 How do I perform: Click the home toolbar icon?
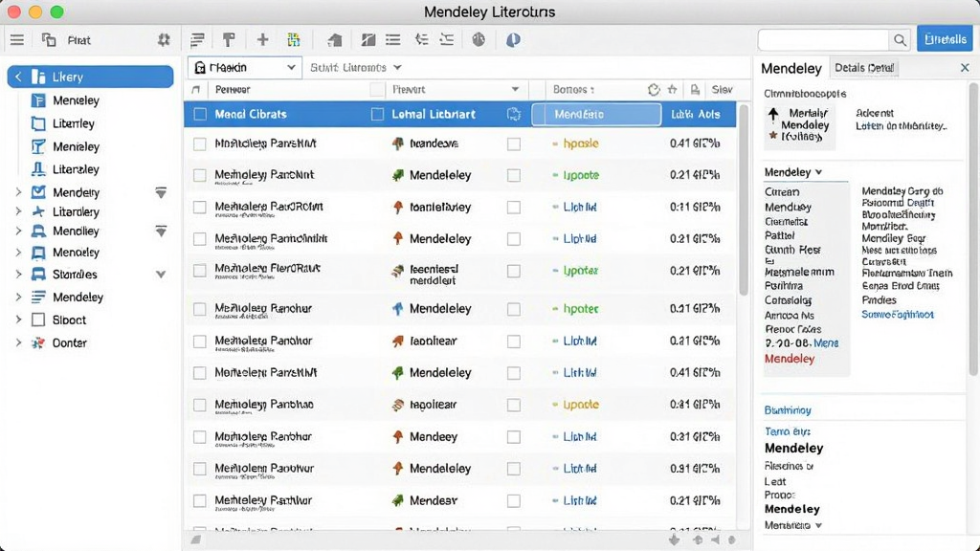[335, 40]
